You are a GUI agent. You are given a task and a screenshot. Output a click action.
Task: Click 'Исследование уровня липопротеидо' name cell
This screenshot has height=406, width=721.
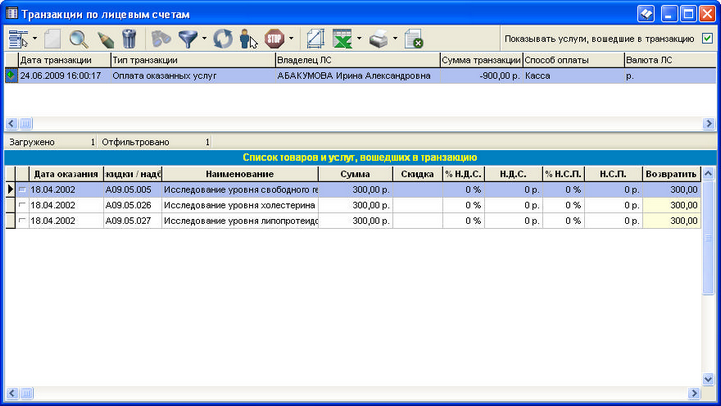click(x=240, y=221)
